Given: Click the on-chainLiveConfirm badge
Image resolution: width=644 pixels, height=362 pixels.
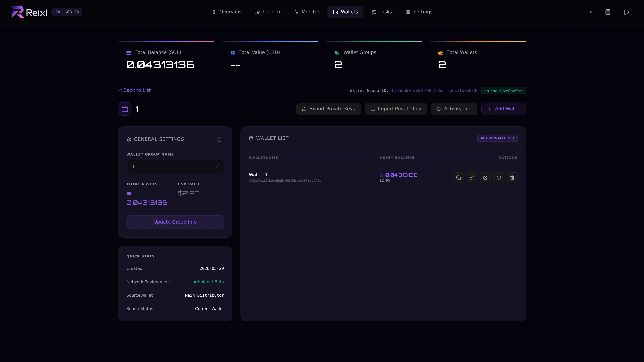Looking at the screenshot, I should click(x=503, y=91).
